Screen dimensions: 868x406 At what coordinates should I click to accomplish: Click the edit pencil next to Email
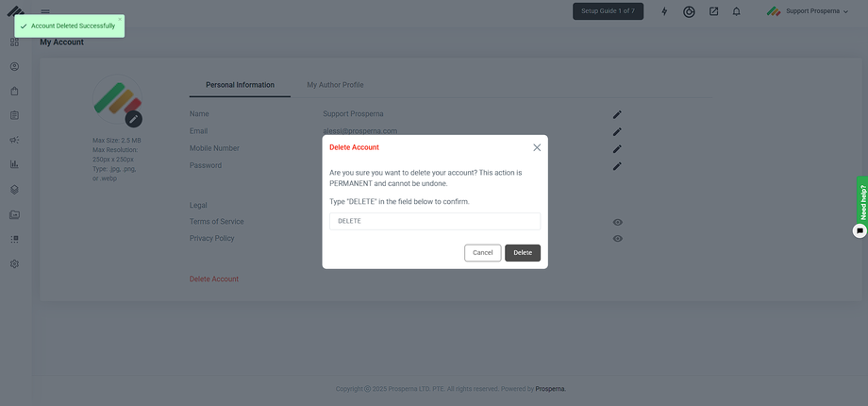point(617,131)
